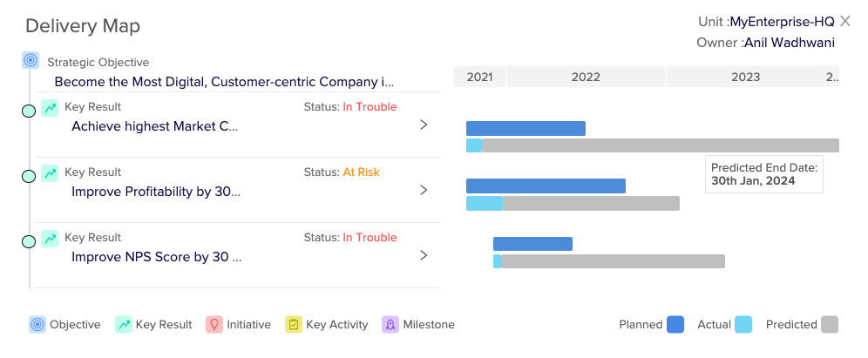Image resolution: width=868 pixels, height=358 pixels.
Task: Click the Key Activity icon in legend
Action: click(x=293, y=325)
